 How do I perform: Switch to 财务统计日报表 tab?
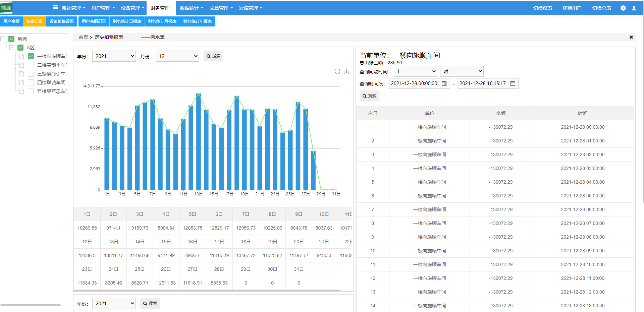tap(127, 21)
